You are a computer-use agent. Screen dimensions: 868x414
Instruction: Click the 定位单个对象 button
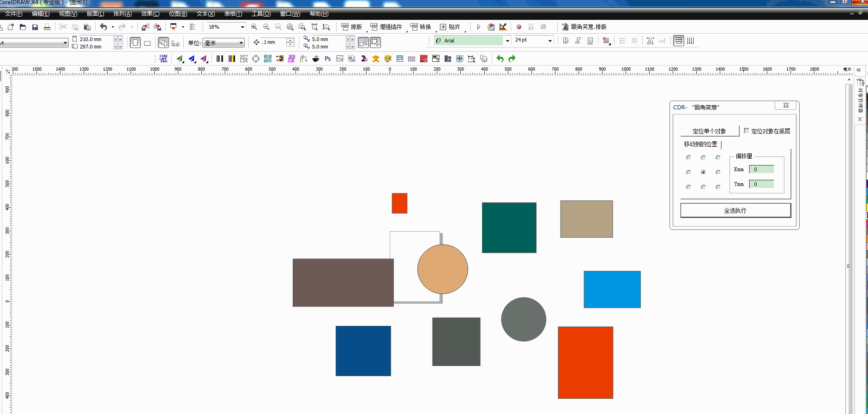[x=709, y=131]
